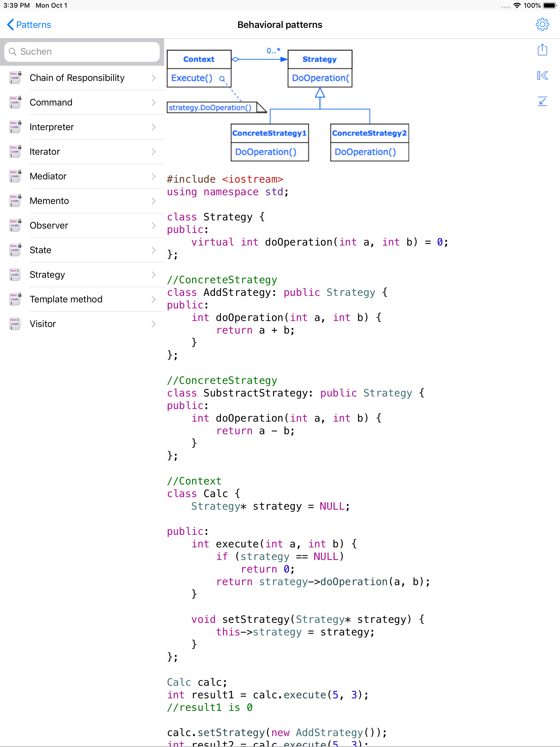Open the Iterator pattern
560x747 pixels.
82,152
